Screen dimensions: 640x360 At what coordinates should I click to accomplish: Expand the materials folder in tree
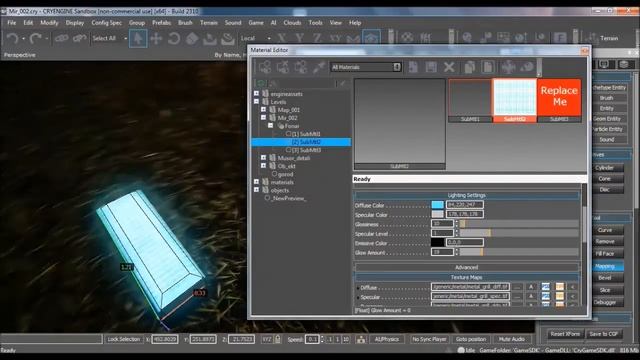click(256, 182)
